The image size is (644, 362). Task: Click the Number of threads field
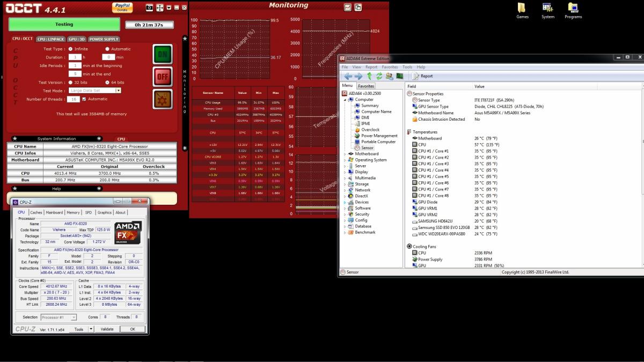[x=74, y=99]
